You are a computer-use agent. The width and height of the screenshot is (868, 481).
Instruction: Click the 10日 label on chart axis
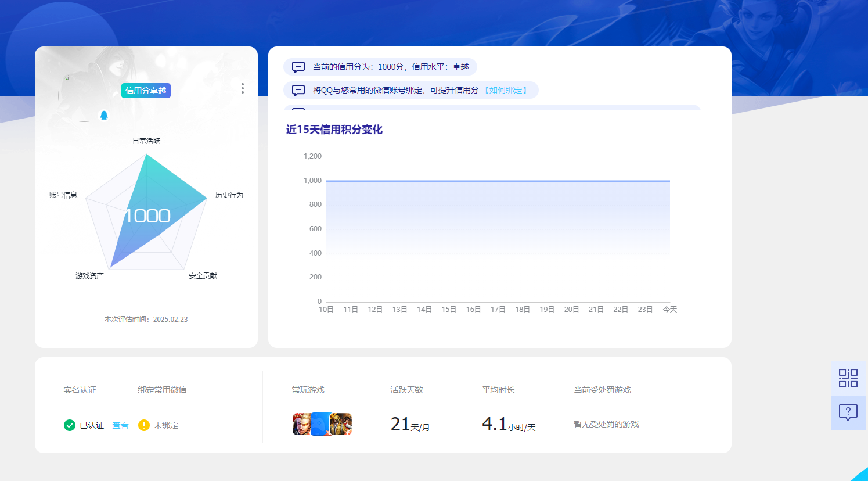point(326,309)
